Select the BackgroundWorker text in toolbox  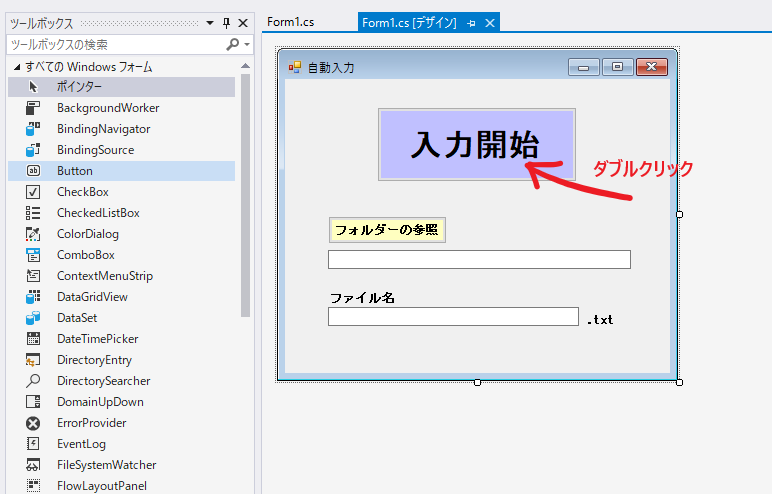(x=108, y=108)
